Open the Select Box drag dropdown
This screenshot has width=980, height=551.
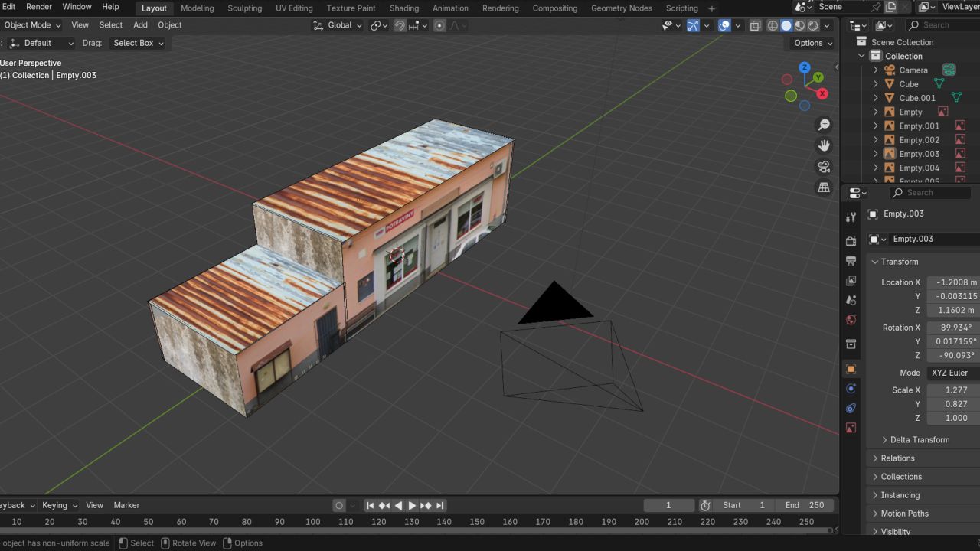coord(137,43)
